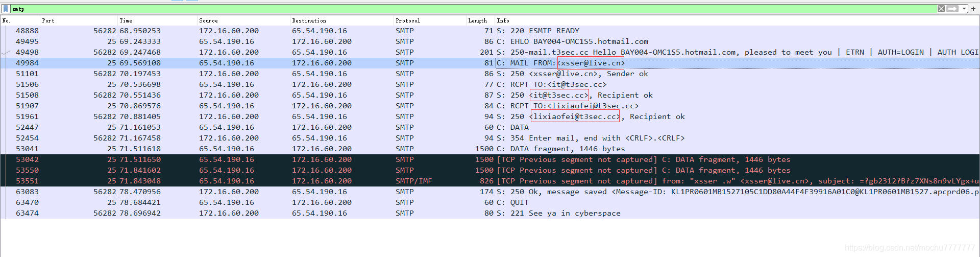Screen dimensions: 980x257
Task: Select packet 51101 Sender ok row
Action: (x=490, y=74)
